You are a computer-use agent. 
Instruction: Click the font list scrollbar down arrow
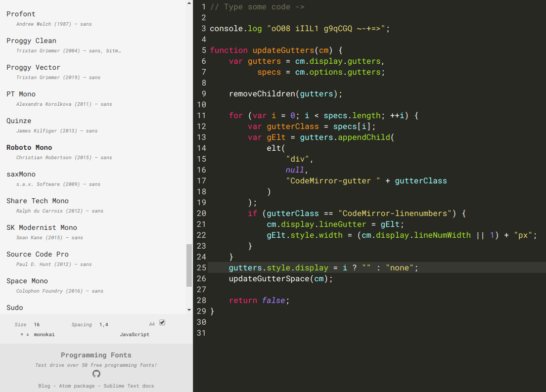(188, 310)
